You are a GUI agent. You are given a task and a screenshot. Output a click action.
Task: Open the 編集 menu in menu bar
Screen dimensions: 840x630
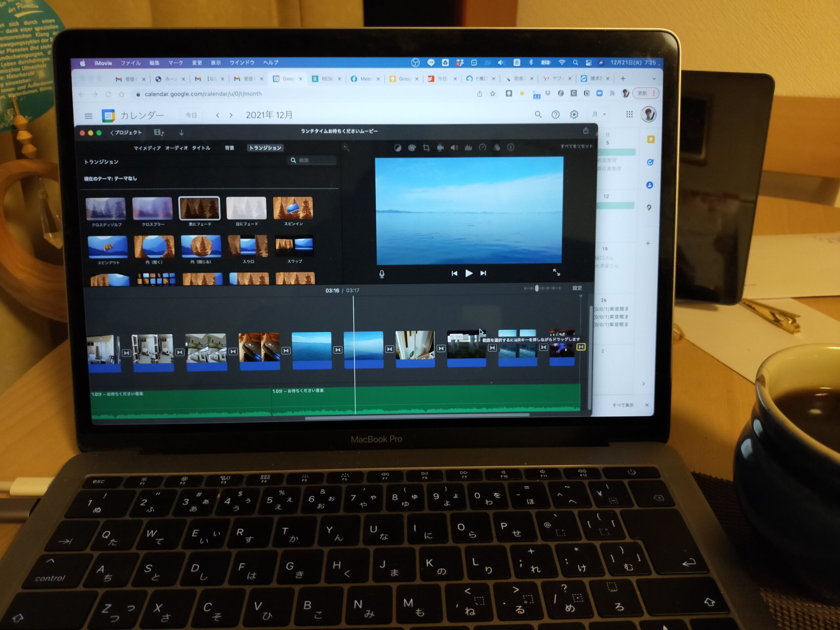click(154, 63)
